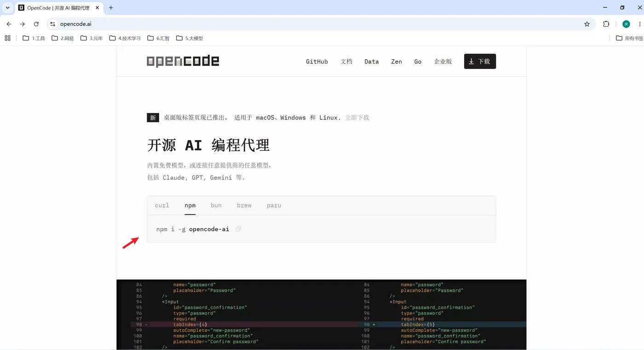Open the 4.技术学习 bookmark folder
644x350 pixels.
coord(125,38)
